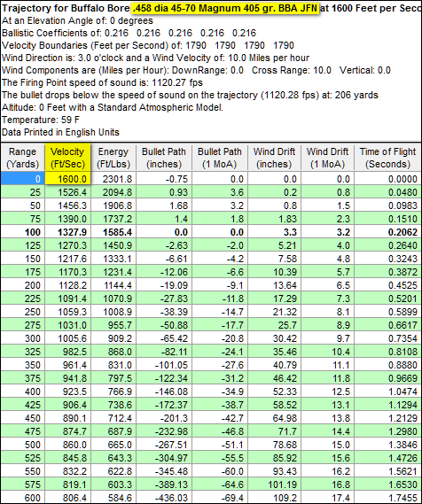Click the Wind Drift (1 MoA) header

point(327,158)
